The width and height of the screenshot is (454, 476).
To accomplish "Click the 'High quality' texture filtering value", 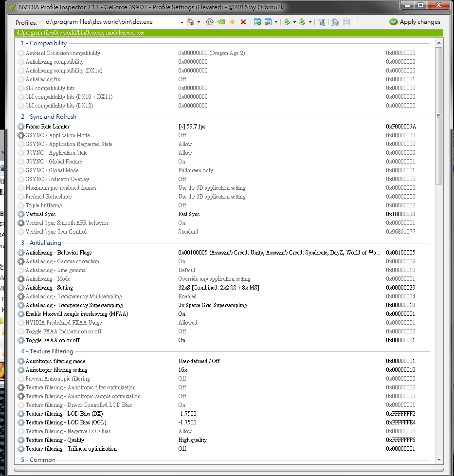I will (192, 440).
